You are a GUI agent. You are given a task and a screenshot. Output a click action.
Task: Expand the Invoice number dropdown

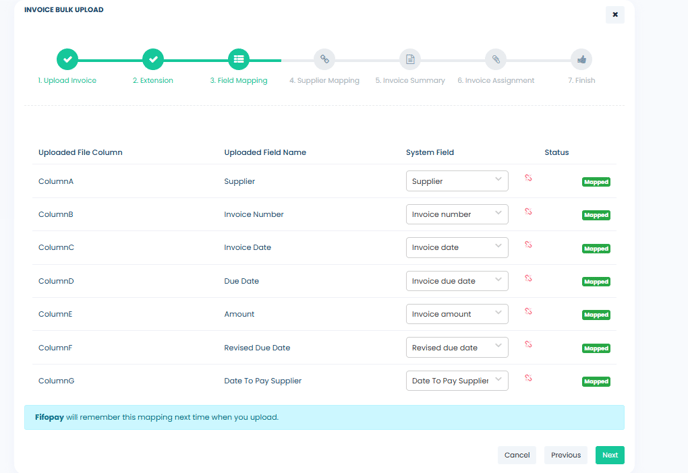tap(457, 214)
